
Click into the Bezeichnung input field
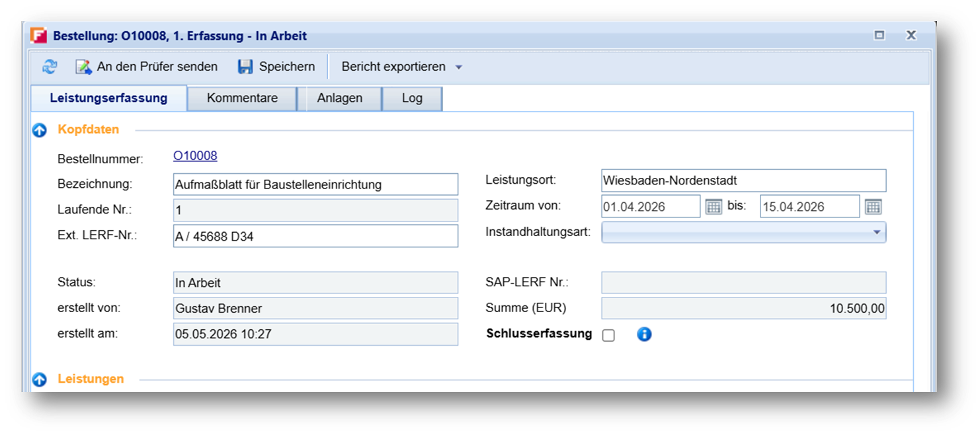coord(315,184)
